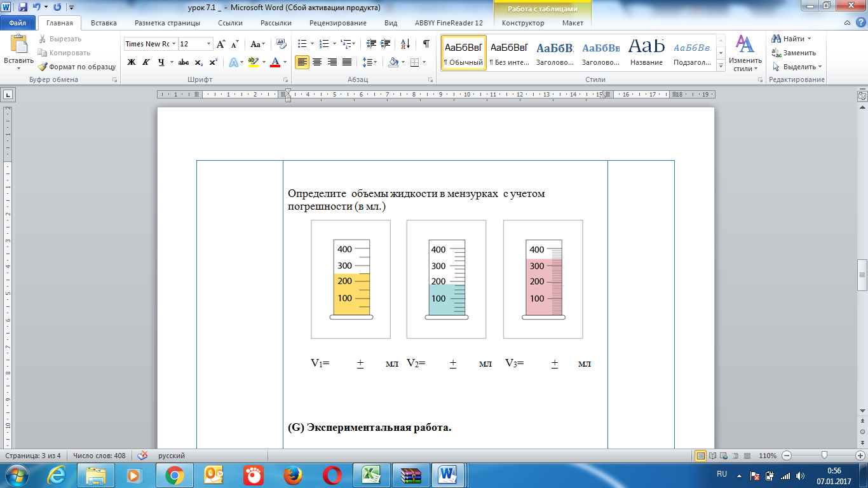
Task: Increase font size with grow-font icon
Action: pos(220,44)
